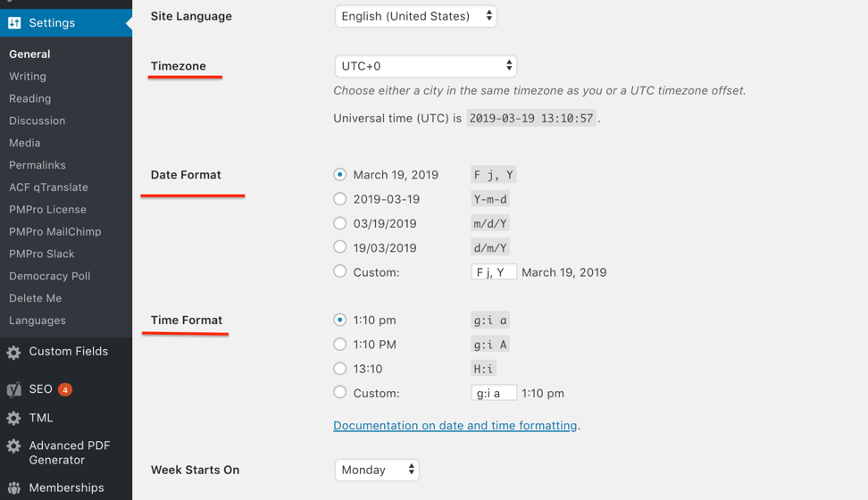Click the Custom Fields gear icon
This screenshot has height=500, width=868.
pyautogui.click(x=13, y=352)
